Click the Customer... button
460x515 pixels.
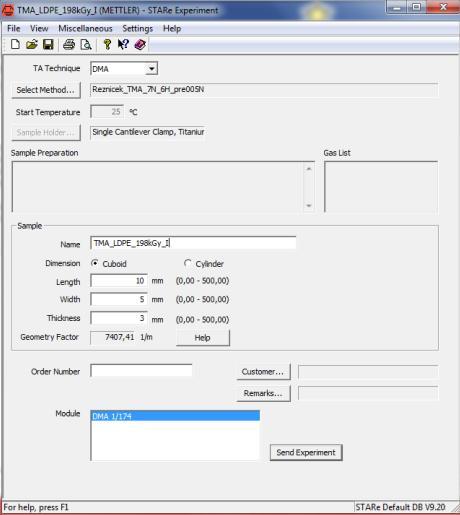[x=263, y=372]
